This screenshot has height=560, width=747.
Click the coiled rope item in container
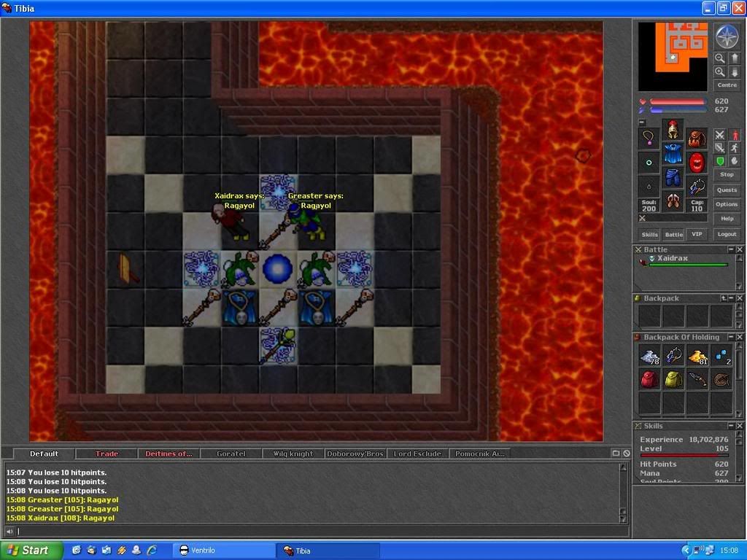click(721, 379)
